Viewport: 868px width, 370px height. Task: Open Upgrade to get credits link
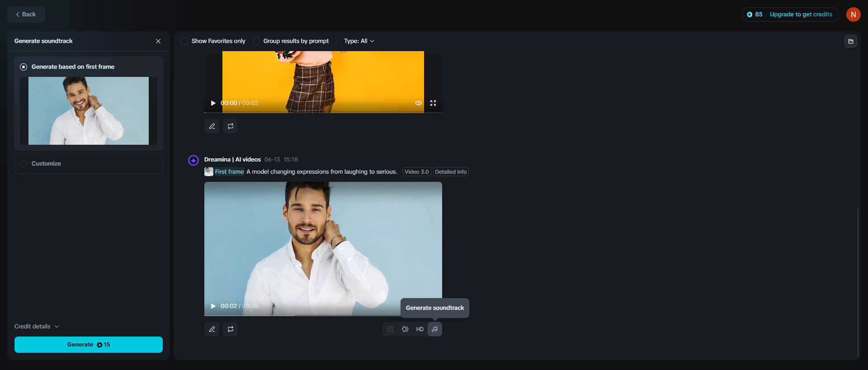pyautogui.click(x=801, y=14)
